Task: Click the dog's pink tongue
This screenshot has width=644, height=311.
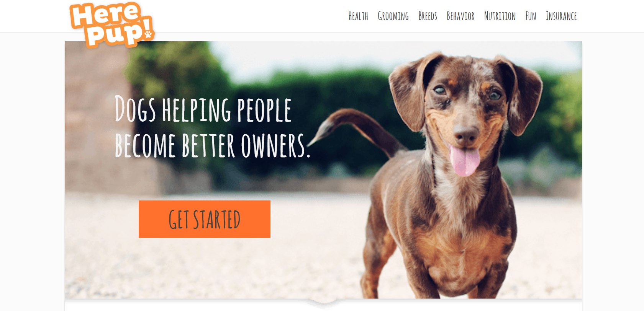Action: coord(465,161)
